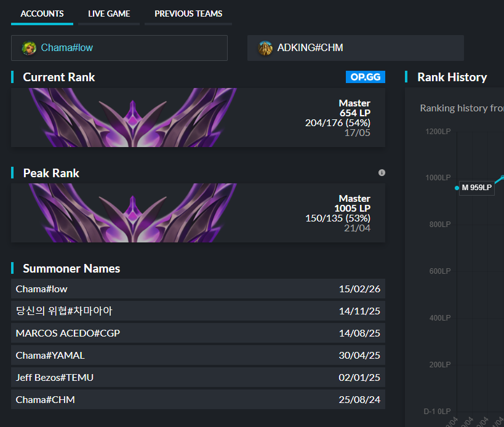Click the 1200LP axis label

click(438, 132)
